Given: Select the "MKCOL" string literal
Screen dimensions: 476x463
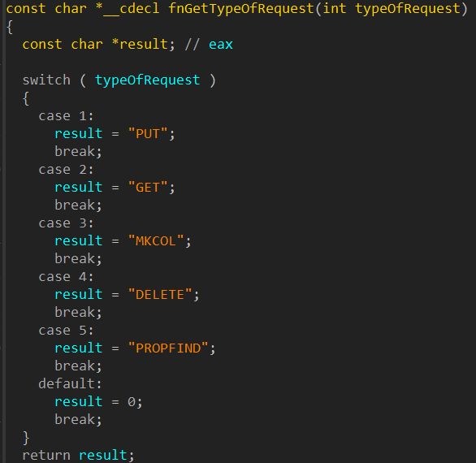Looking at the screenshot, I should click(x=156, y=241).
